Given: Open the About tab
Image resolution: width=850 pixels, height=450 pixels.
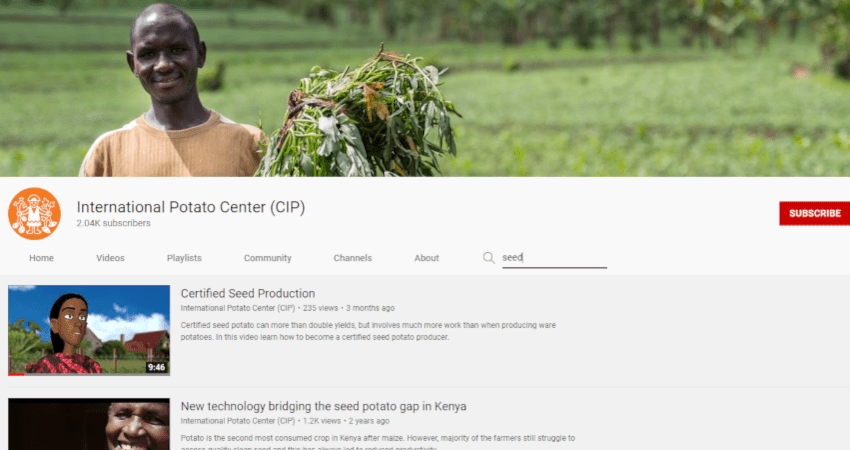Looking at the screenshot, I should click(426, 258).
